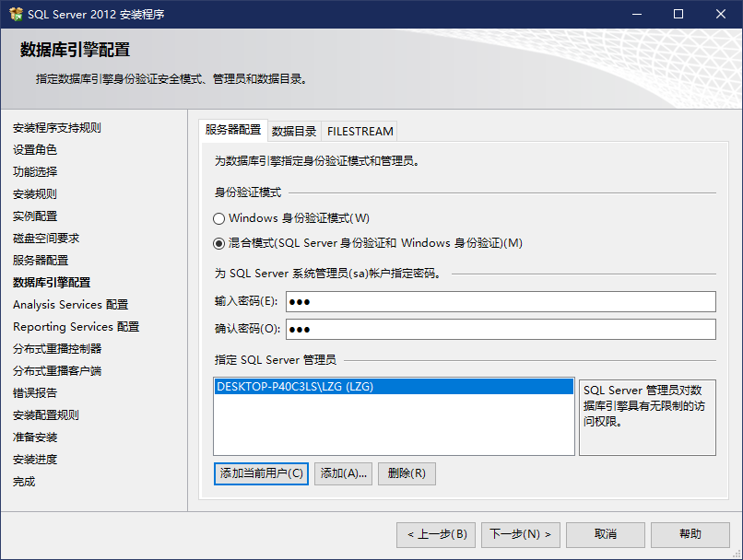This screenshot has width=743, height=560.
Task: Select 功能选择 from the left sidebar
Action: [32, 171]
